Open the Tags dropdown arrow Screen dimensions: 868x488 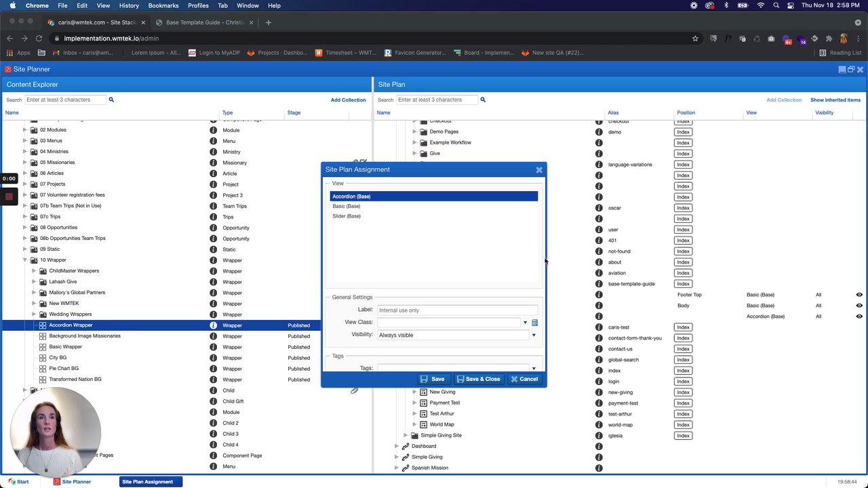pyautogui.click(x=534, y=368)
